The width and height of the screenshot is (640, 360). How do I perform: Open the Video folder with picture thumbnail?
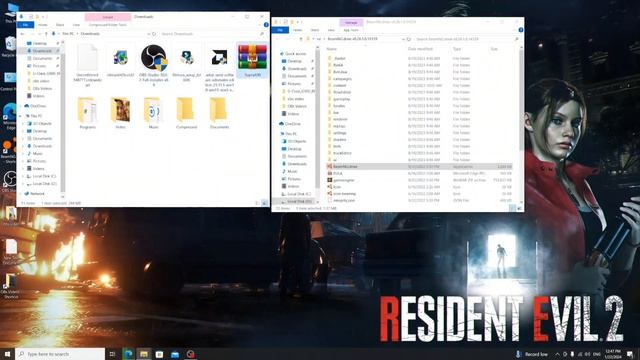coord(120,113)
